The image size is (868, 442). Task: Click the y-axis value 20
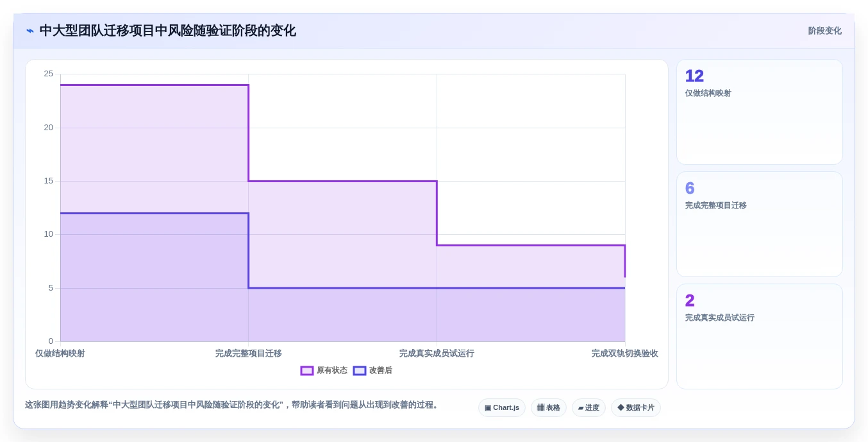pyautogui.click(x=49, y=128)
